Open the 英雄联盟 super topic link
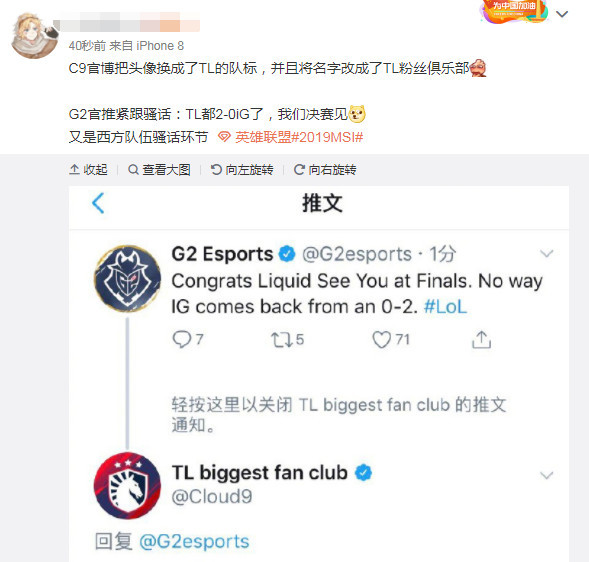The image size is (589, 562). (290, 137)
